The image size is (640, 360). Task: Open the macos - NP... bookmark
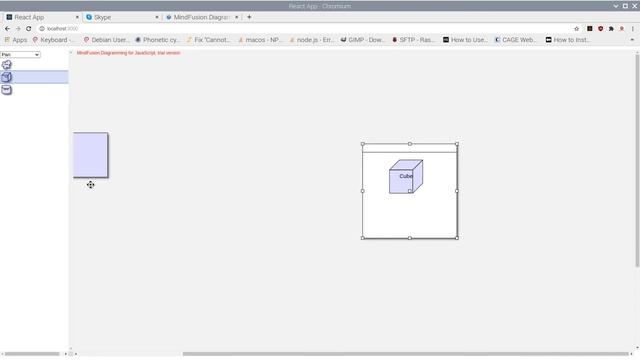[260, 40]
